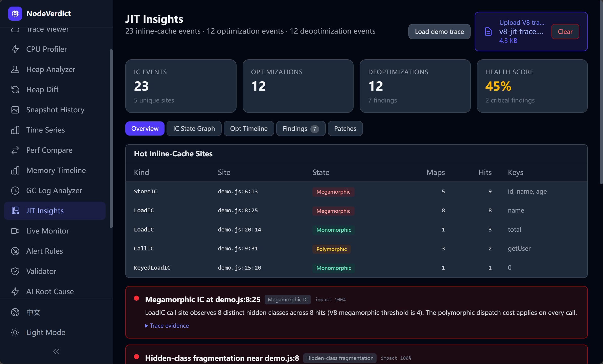The height and width of the screenshot is (364, 603).
Task: Click site demo.js:25:20
Action: [x=240, y=268]
